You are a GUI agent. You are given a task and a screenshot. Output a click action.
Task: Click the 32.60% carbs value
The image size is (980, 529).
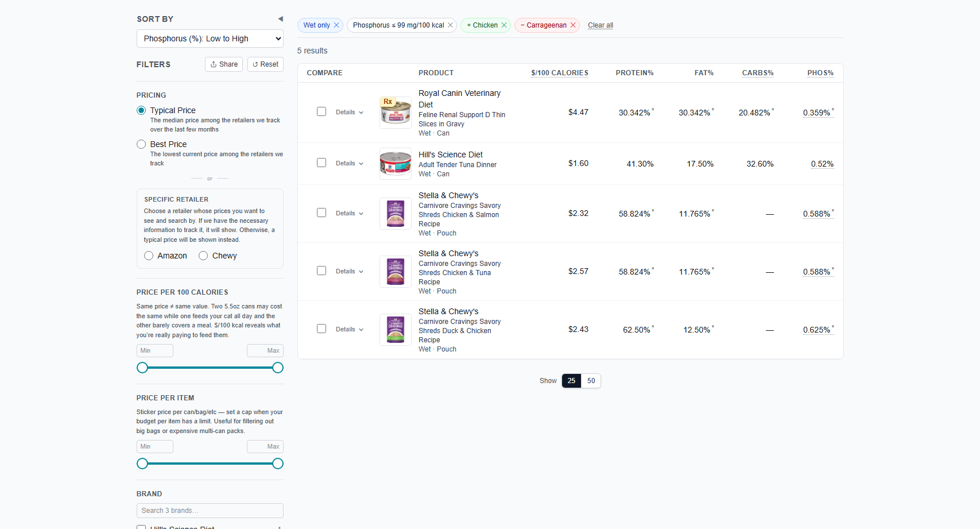click(760, 164)
